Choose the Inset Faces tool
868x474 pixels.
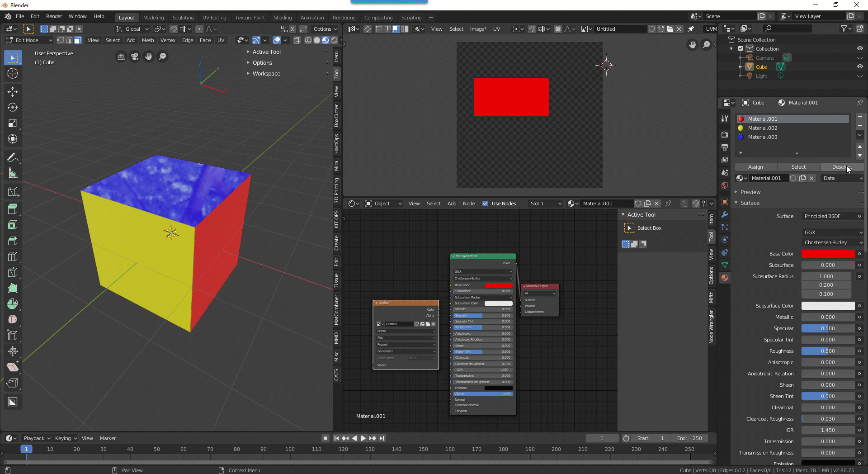pyautogui.click(x=13, y=225)
